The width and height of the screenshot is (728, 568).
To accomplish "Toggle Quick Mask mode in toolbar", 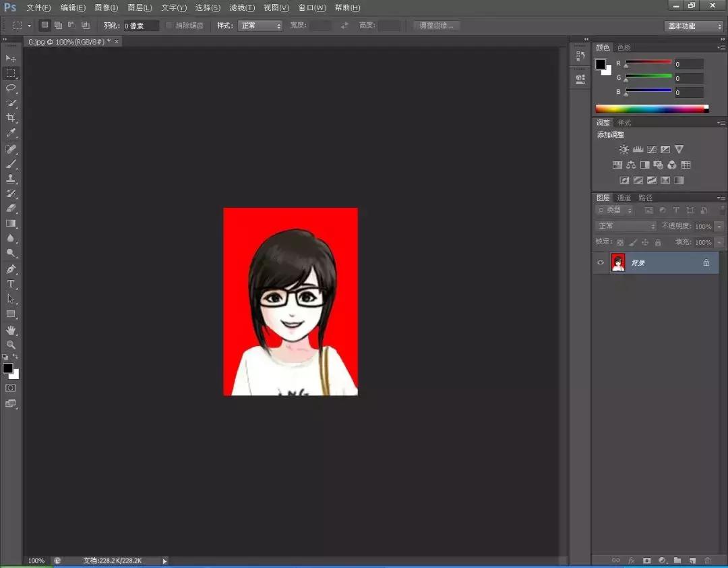I will point(11,388).
